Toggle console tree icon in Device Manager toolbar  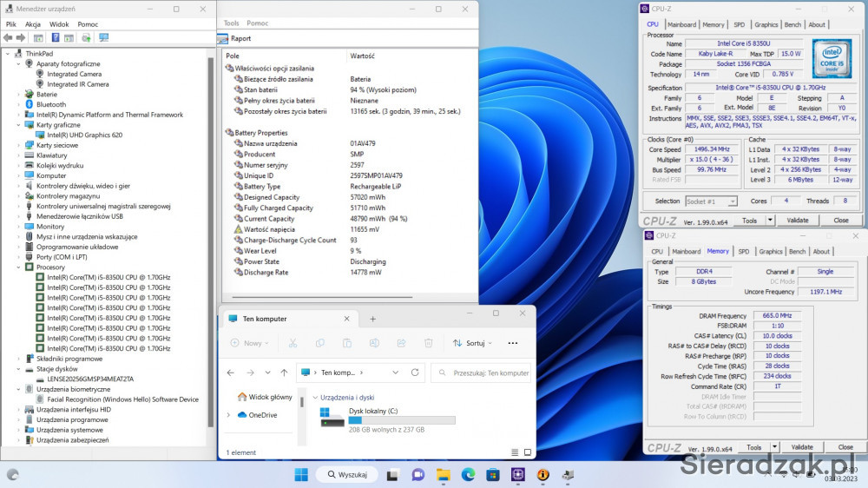pyautogui.click(x=38, y=37)
